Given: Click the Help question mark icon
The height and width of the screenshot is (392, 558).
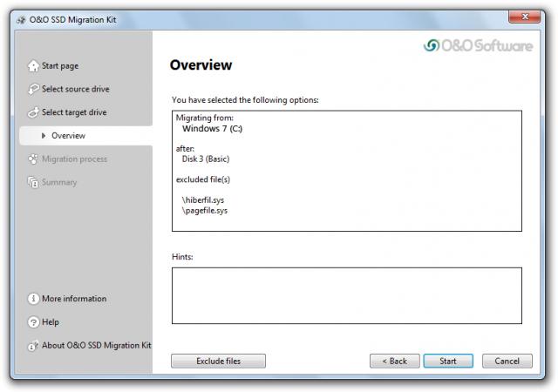Looking at the screenshot, I should (33, 322).
